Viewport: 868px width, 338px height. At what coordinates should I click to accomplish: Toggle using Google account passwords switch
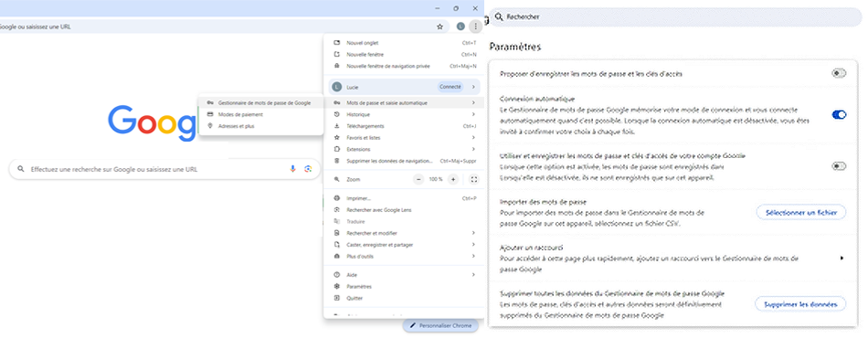[839, 166]
